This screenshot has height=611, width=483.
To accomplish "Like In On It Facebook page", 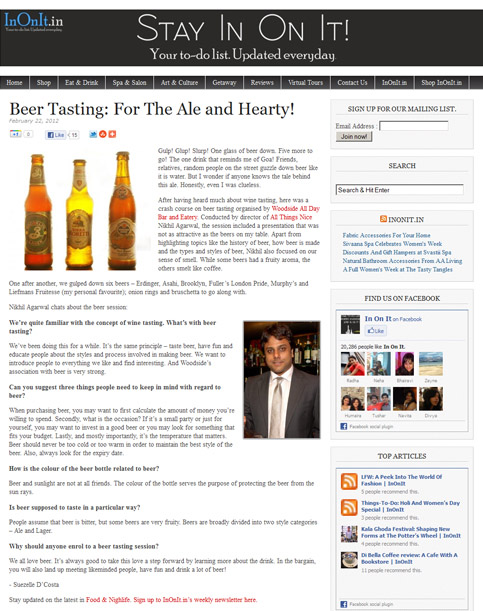I will (x=375, y=331).
